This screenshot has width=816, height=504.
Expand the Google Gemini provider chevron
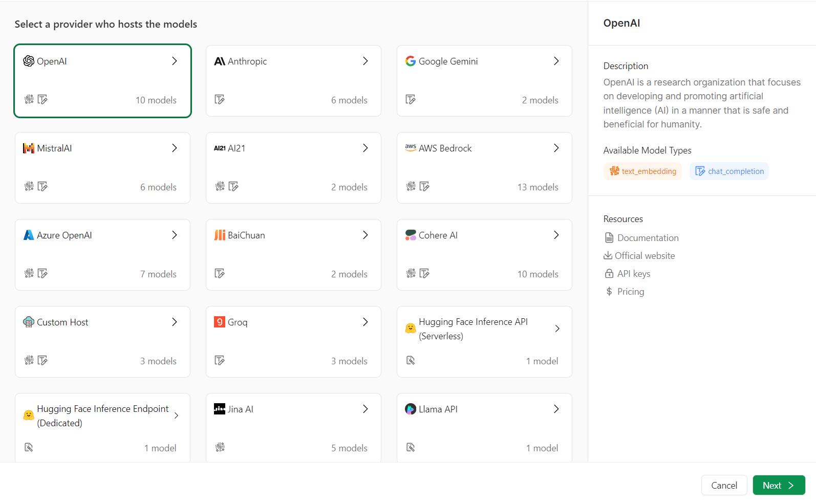(556, 61)
